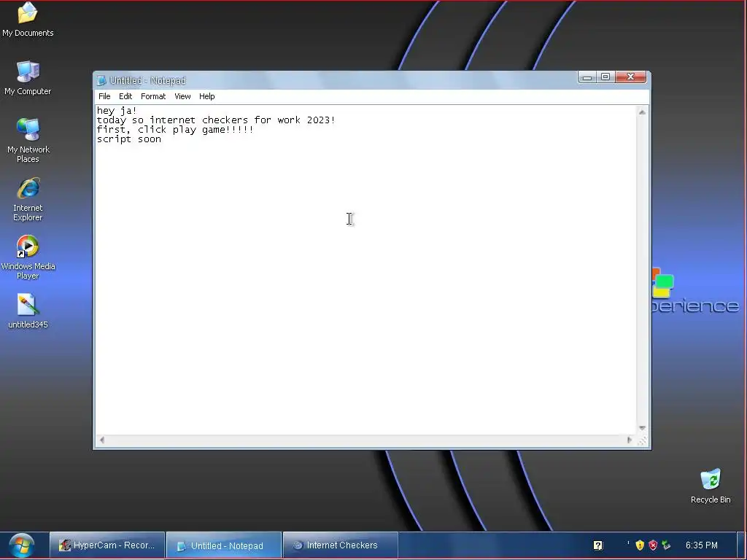Select the My Network Places icon
Viewport: 747px width, 560px height.
(x=28, y=141)
